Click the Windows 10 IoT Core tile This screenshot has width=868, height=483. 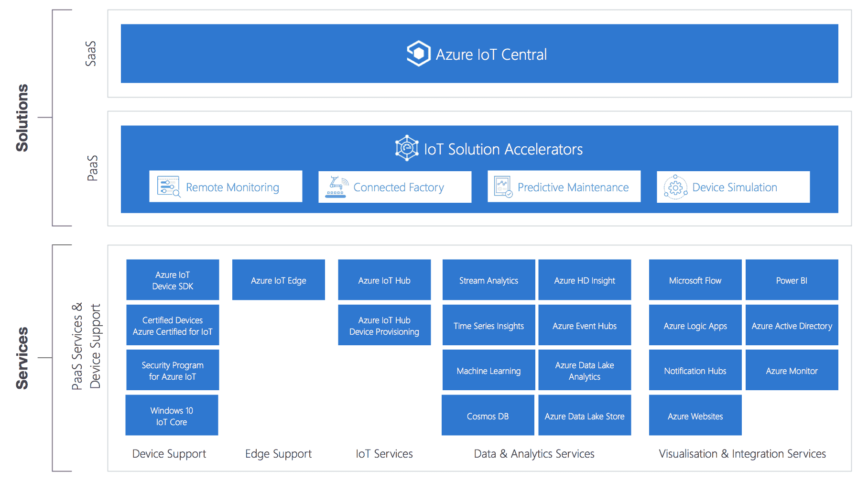point(172,416)
